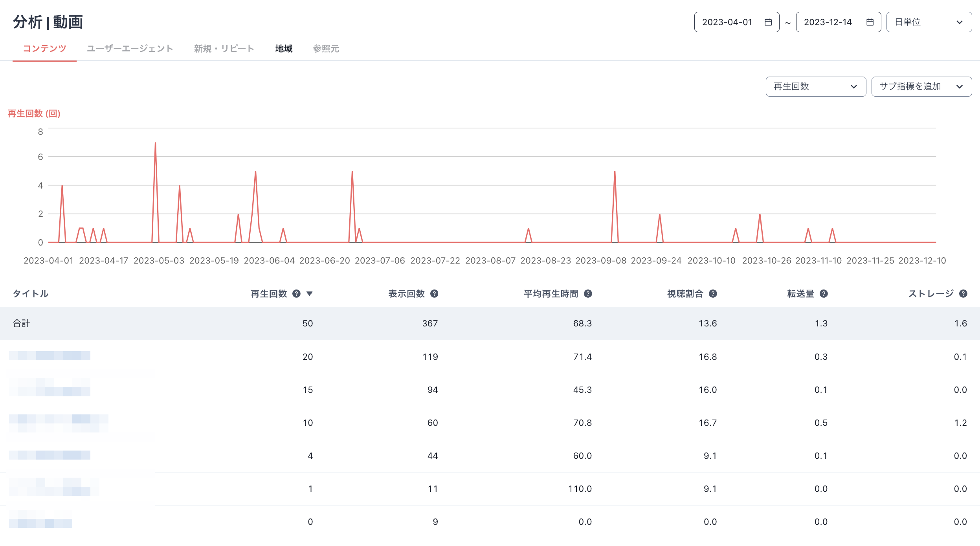
Task: Click help icon next to 視聴割合 column
Action: pos(713,294)
